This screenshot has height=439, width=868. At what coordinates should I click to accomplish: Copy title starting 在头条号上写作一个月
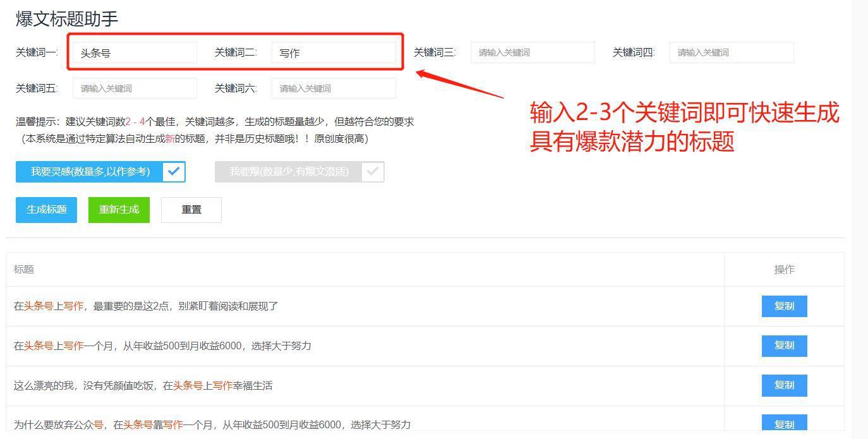click(784, 346)
